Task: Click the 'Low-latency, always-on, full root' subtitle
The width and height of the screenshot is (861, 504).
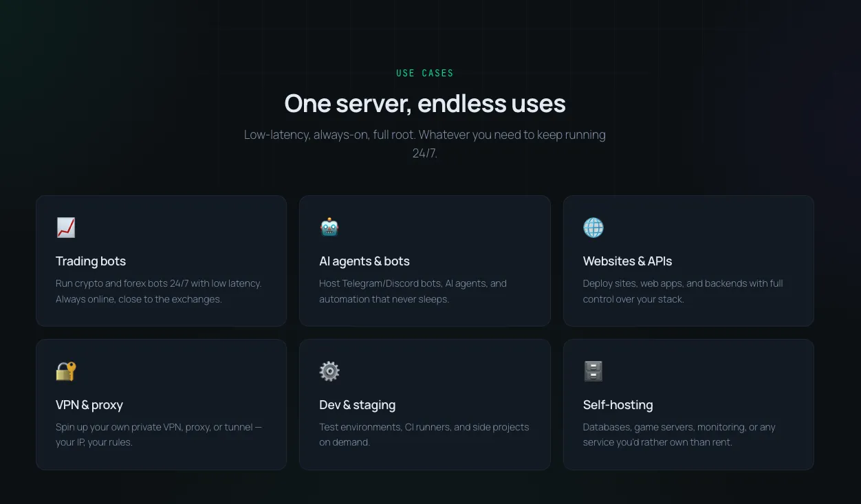Action: pos(425,144)
